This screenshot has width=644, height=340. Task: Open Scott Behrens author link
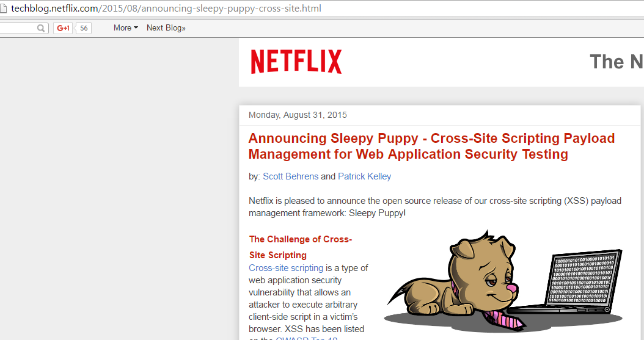coord(290,176)
